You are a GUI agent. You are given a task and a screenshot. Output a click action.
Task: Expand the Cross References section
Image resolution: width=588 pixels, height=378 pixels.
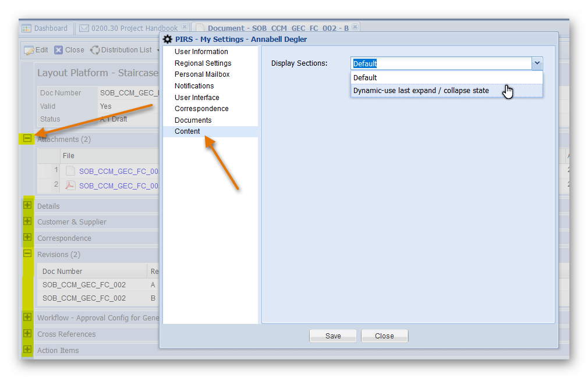click(x=27, y=334)
